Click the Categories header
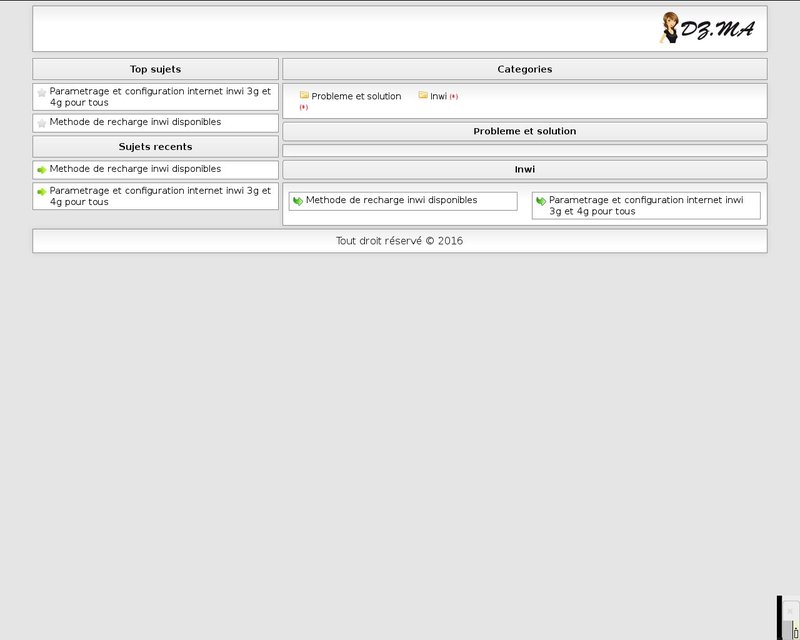 524,69
